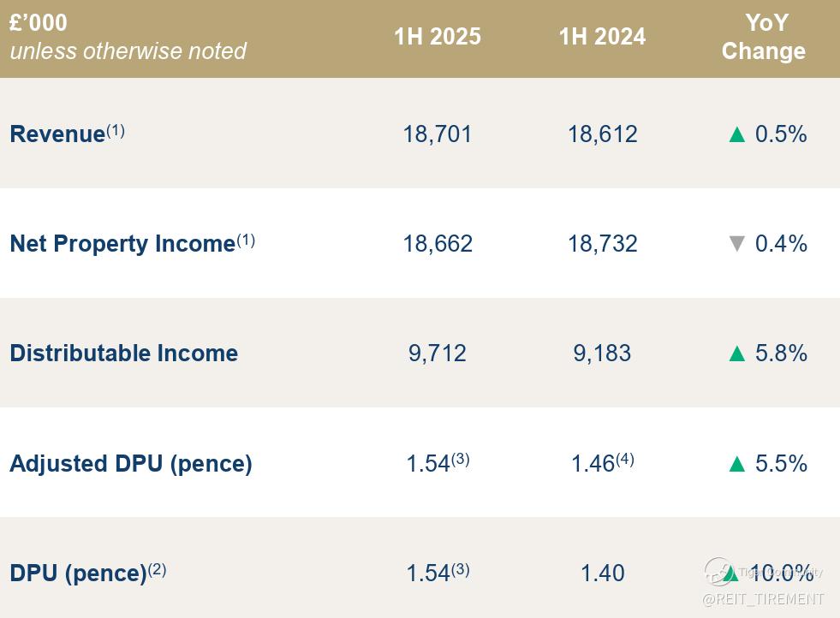
Task: Click the 1.40 DPU value
Action: coord(602,573)
